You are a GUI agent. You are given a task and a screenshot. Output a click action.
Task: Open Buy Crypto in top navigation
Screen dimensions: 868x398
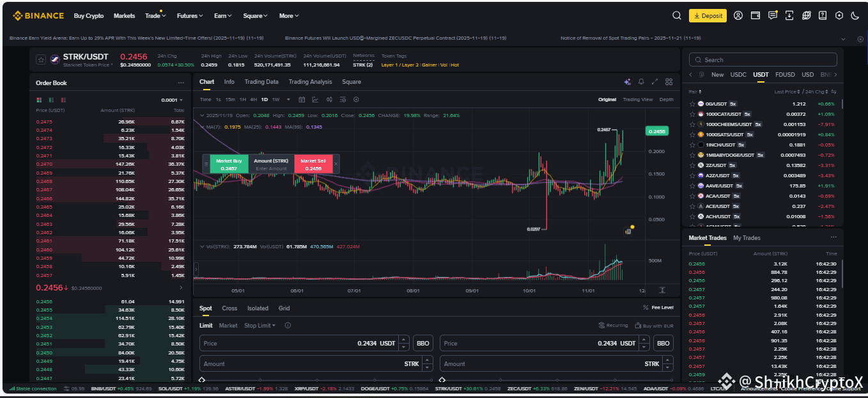pyautogui.click(x=88, y=15)
